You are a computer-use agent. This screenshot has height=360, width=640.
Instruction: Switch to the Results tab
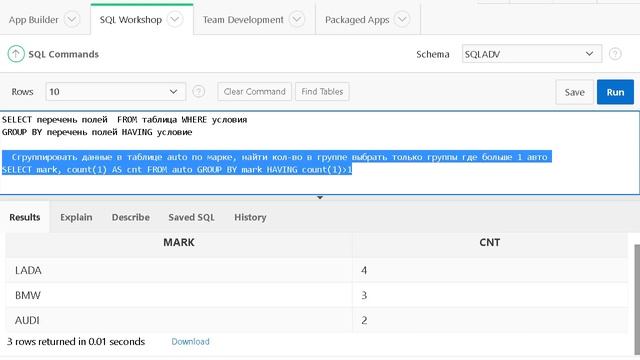pyautogui.click(x=25, y=217)
